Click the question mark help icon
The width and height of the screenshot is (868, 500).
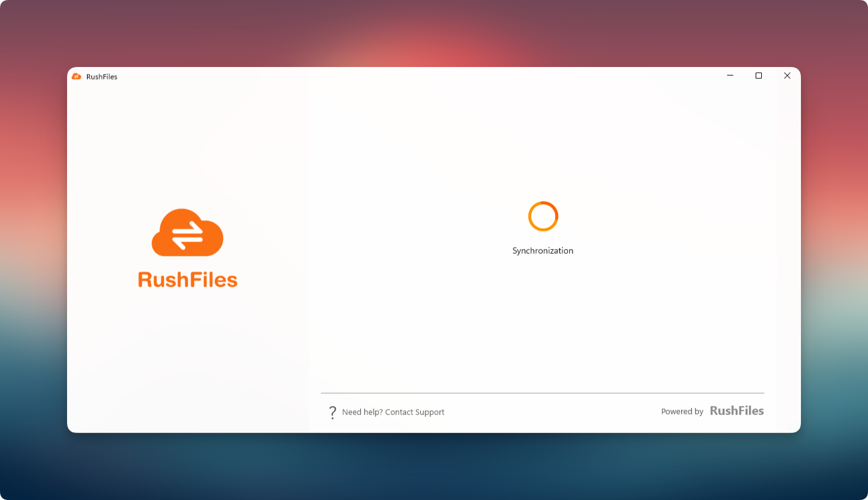pyautogui.click(x=332, y=413)
